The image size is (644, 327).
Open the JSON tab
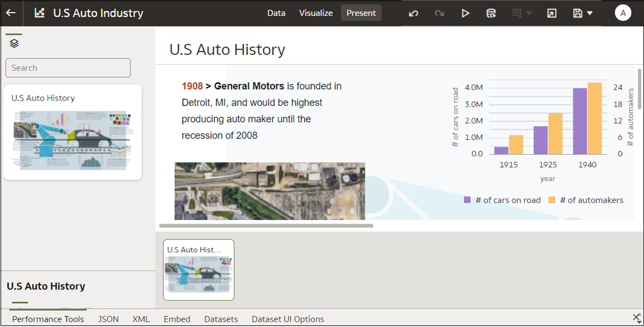108,319
